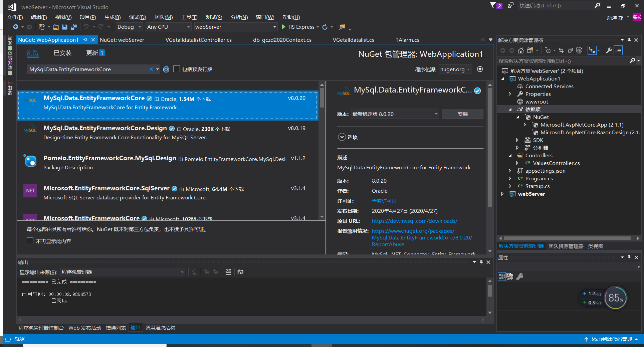Open the notifications flag icon
The height and width of the screenshot is (347, 644).
pyautogui.click(x=493, y=5)
